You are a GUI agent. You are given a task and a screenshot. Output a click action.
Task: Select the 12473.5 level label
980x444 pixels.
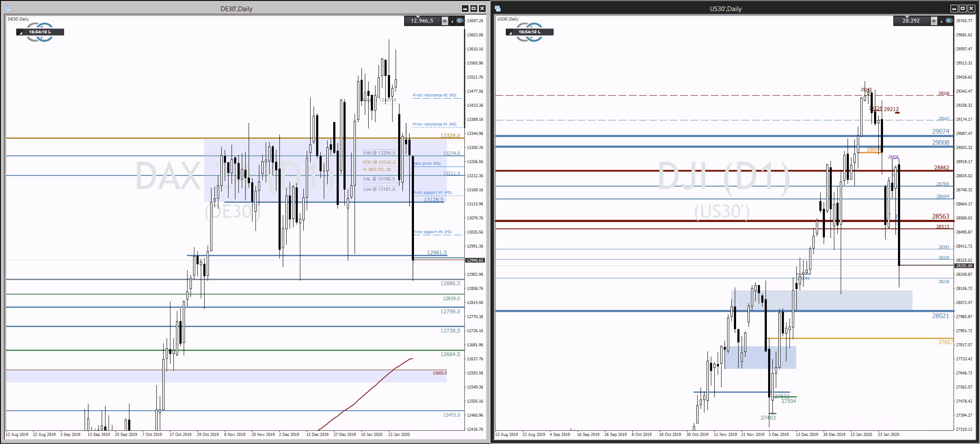coord(452,415)
